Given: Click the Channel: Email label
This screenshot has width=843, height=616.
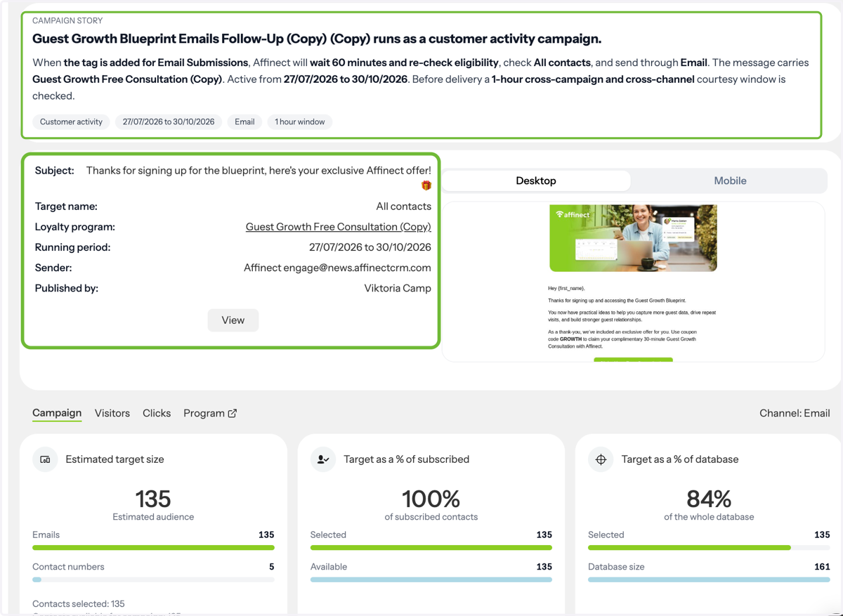Looking at the screenshot, I should pos(795,413).
